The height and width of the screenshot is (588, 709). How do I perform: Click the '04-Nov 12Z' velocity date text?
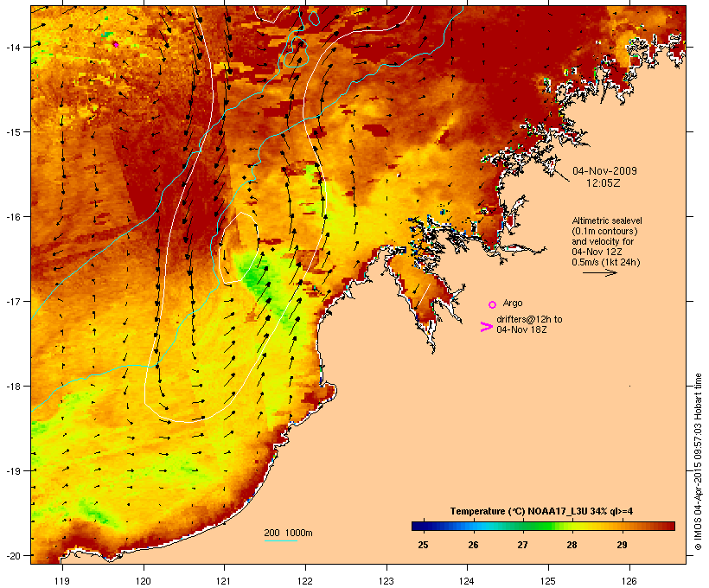coord(597,252)
